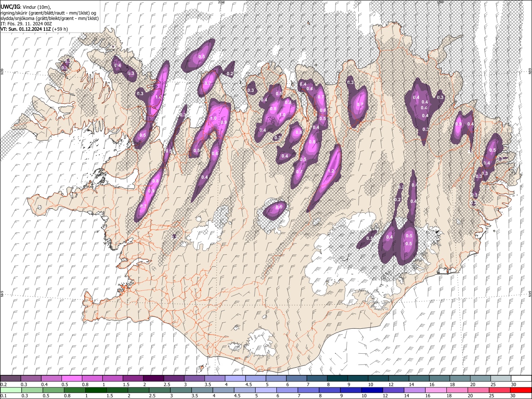Click the pale gray 25 snow-scale swatch
The image size is (532, 399).
tap(501, 378)
